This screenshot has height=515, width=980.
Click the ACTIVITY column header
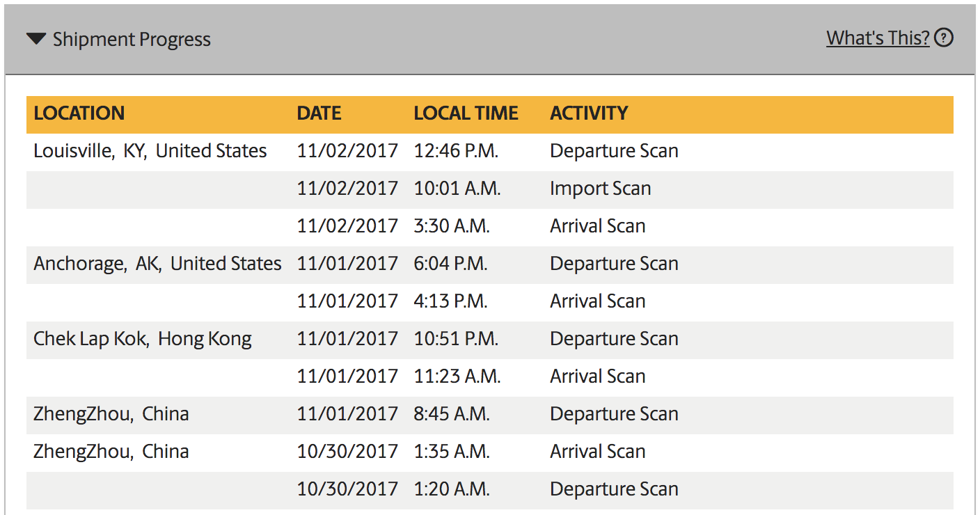589,113
